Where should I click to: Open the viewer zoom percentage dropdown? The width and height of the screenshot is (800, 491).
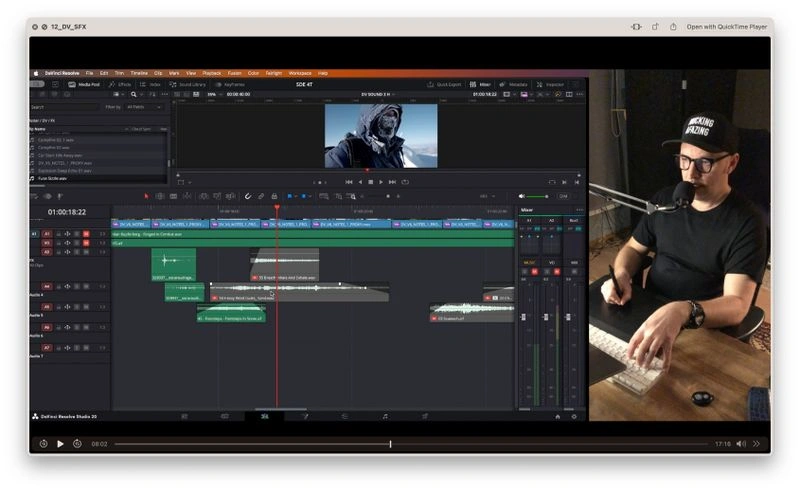coord(213,94)
